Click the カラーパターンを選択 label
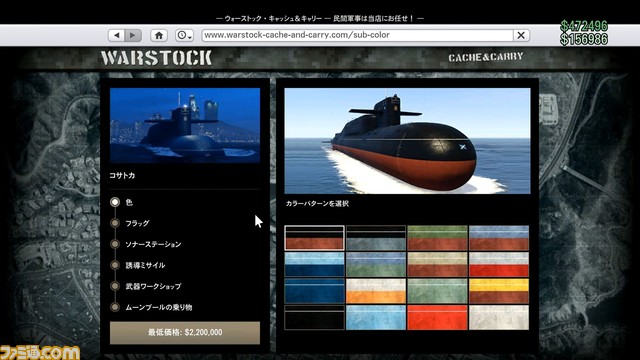This screenshot has height=360, width=640. tap(317, 204)
